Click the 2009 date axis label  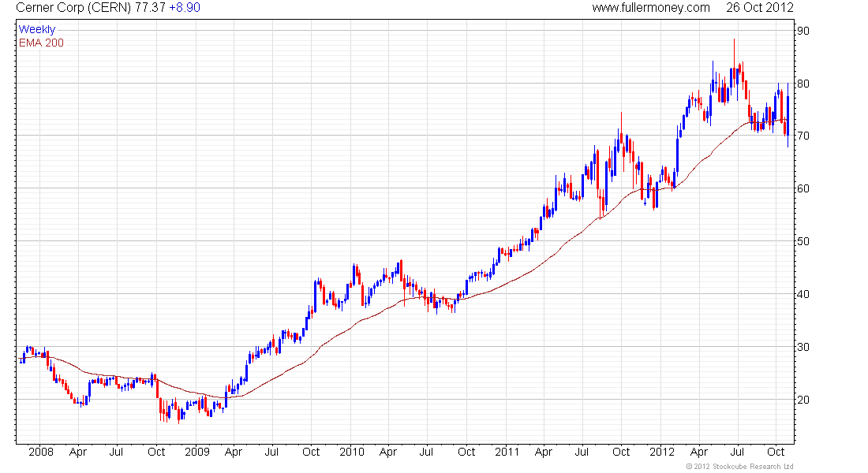tap(197, 452)
